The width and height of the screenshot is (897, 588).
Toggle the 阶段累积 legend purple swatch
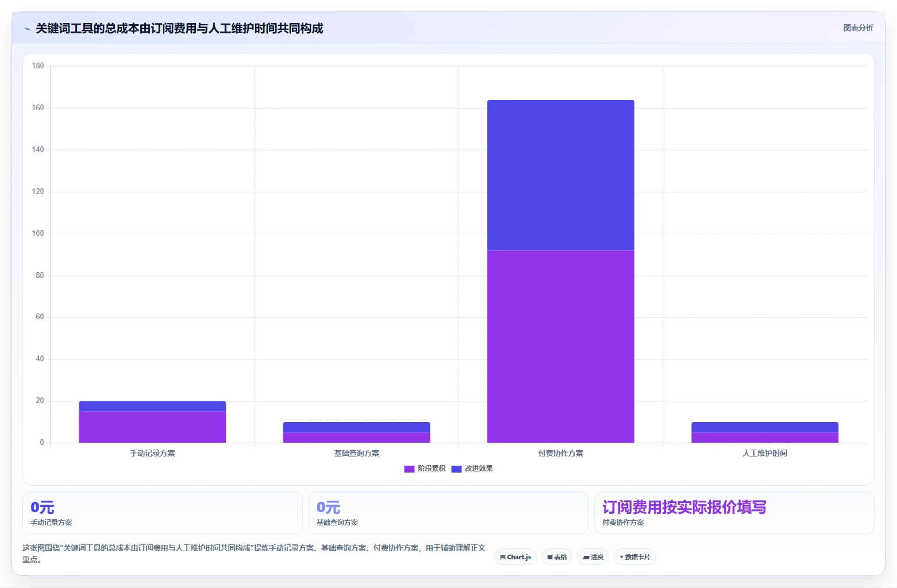pos(409,469)
